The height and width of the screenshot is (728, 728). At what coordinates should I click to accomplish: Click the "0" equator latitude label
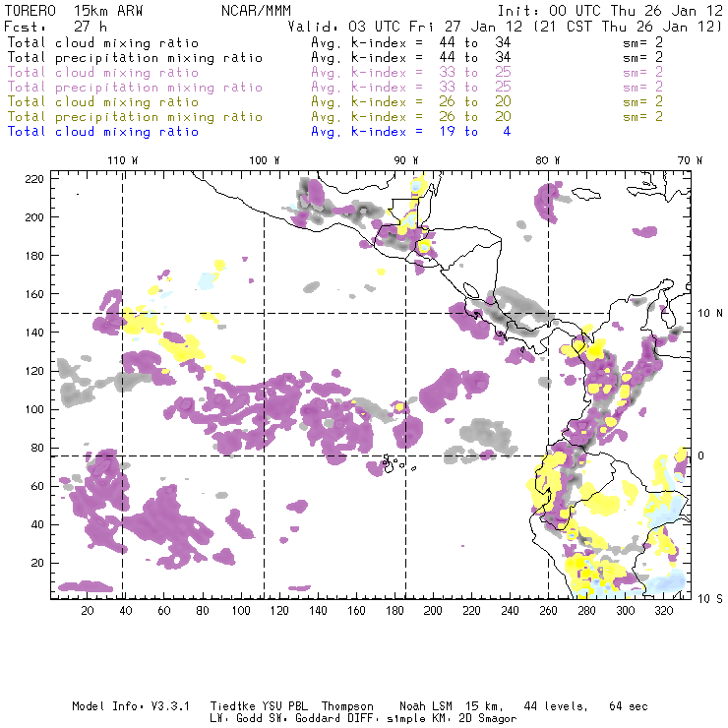point(701,455)
